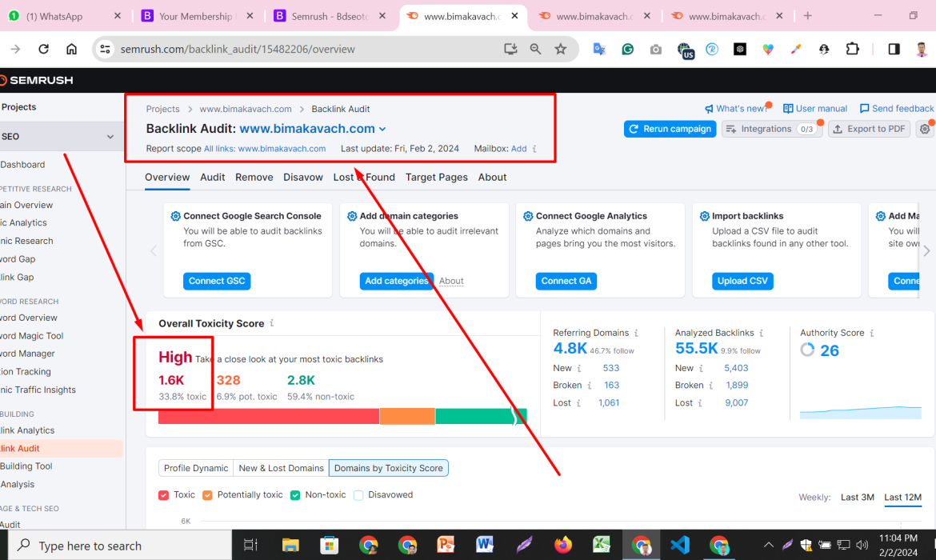The width and height of the screenshot is (936, 560).
Task: Click the Semrush logo
Action: coord(37,80)
